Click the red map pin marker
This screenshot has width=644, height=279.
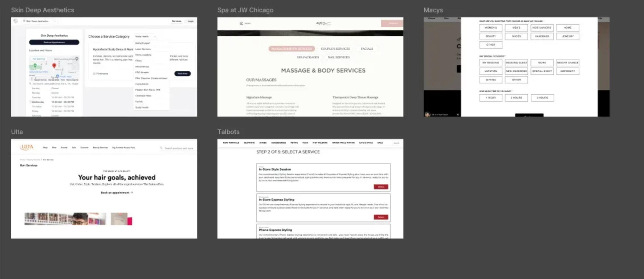coord(54,66)
